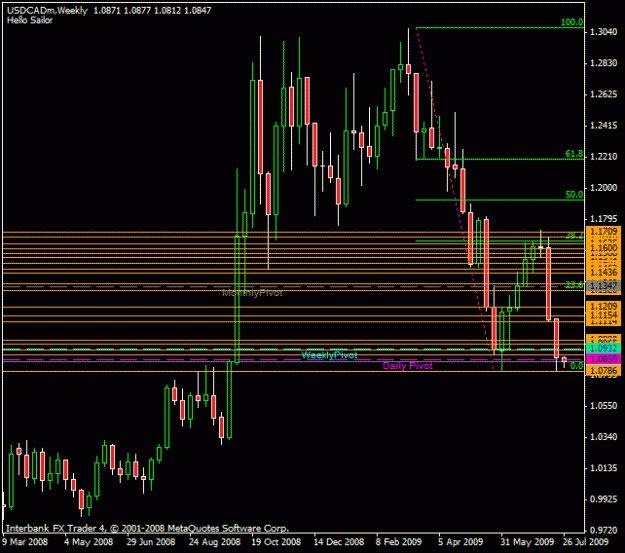Click the 1.1795 price axis value

coord(603,219)
